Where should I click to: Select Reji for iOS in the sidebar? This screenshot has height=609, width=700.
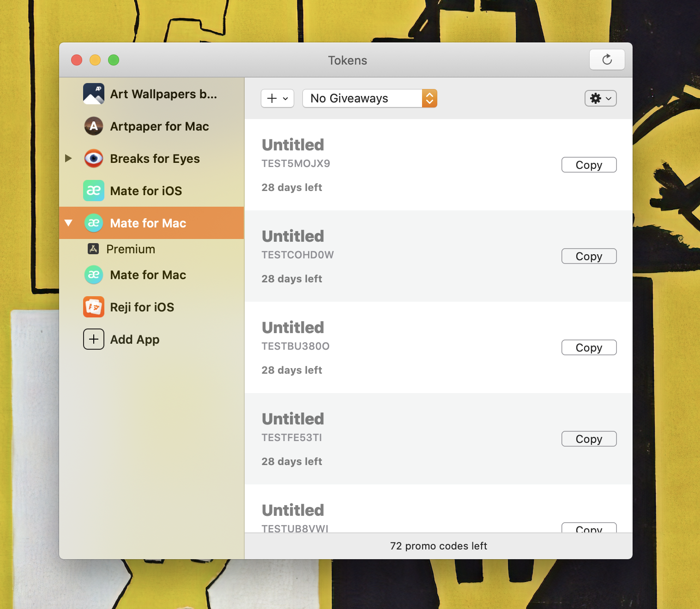point(151,307)
